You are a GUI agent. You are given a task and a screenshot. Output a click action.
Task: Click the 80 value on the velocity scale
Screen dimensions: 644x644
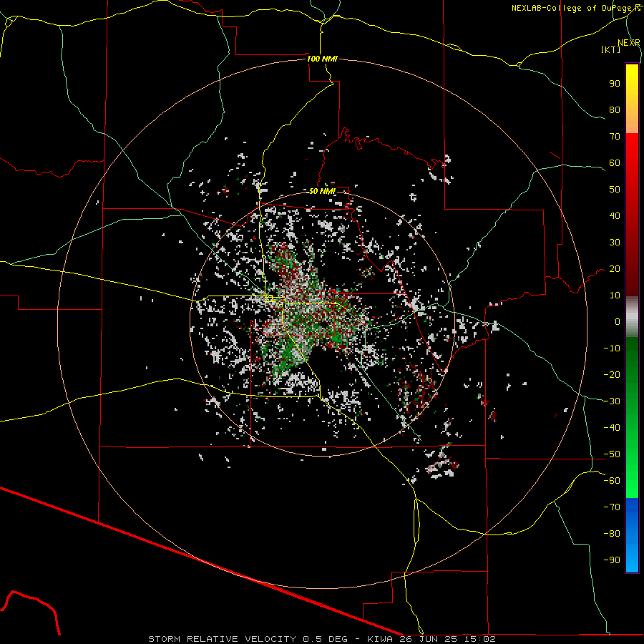615,109
